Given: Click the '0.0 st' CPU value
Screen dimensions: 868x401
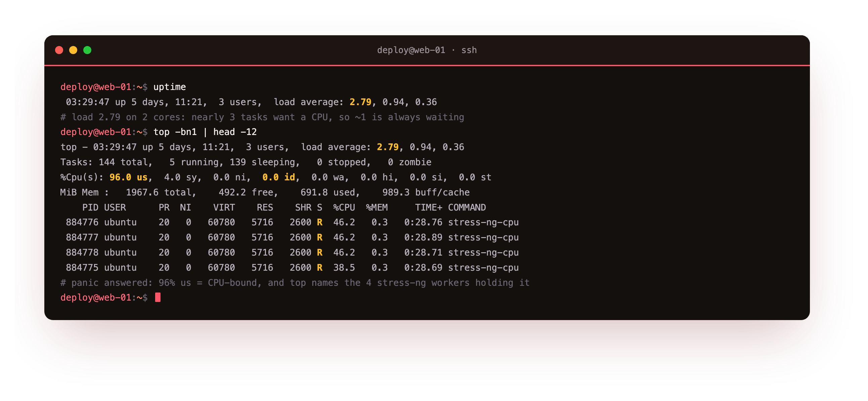Looking at the screenshot, I should coord(475,177).
